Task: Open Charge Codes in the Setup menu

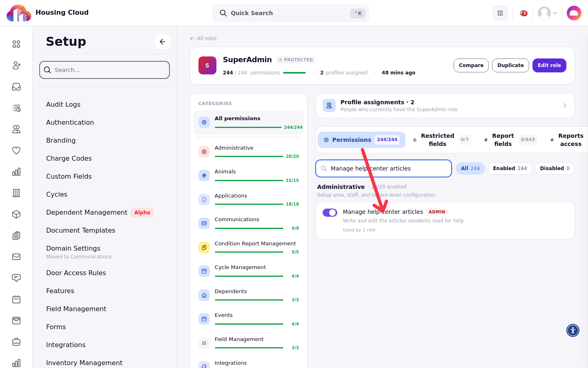Action: pyautogui.click(x=69, y=158)
